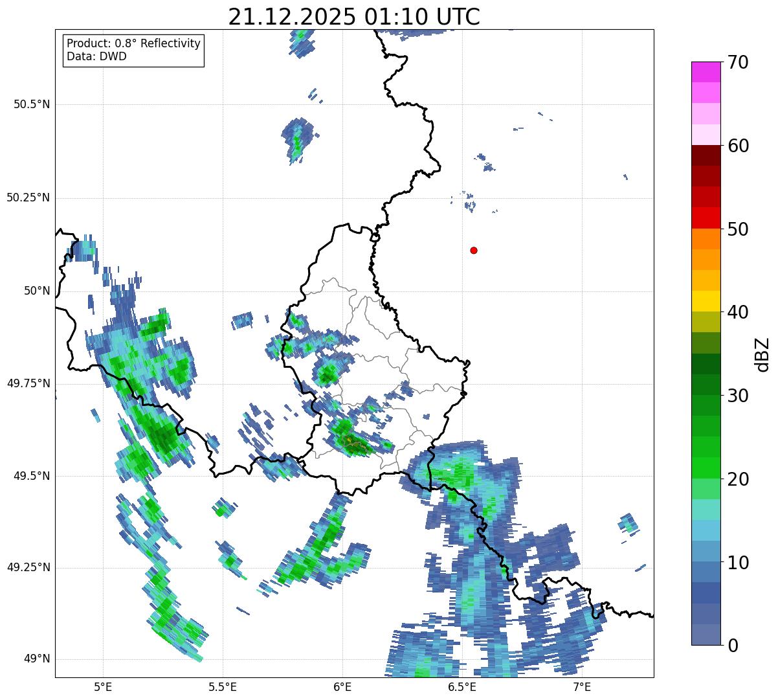
Task: Click the colorbar tick label 0
Action: (732, 646)
